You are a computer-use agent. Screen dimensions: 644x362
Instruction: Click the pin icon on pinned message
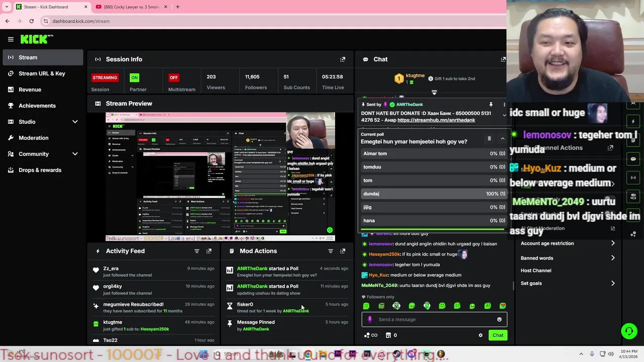point(491,105)
